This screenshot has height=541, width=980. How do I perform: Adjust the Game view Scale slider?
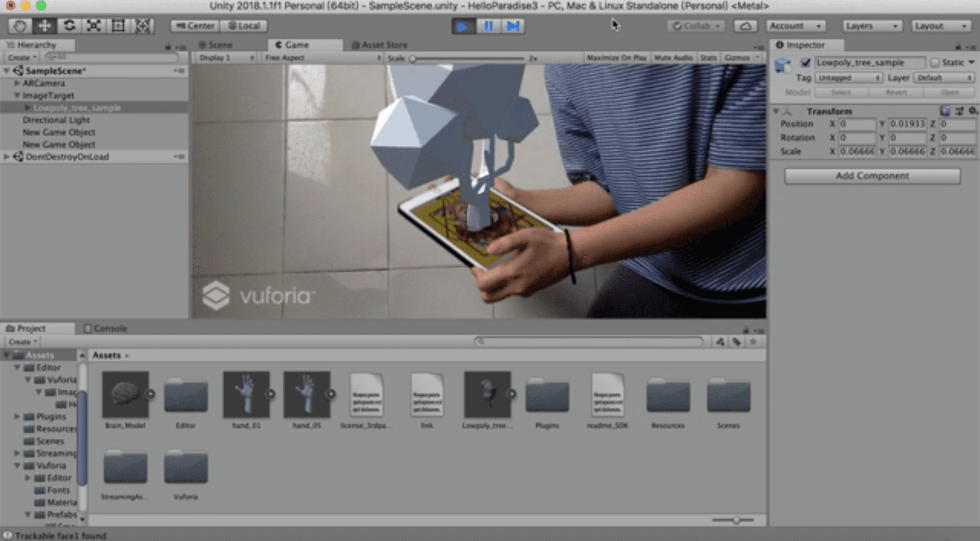point(413,59)
